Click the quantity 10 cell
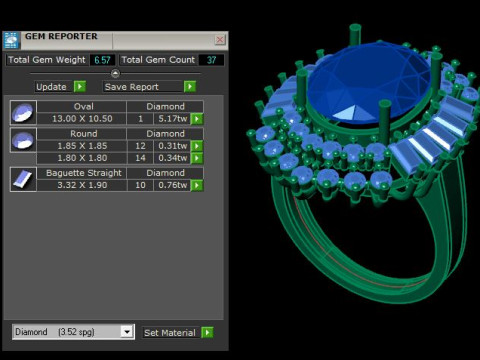The height and width of the screenshot is (360, 480). click(140, 185)
